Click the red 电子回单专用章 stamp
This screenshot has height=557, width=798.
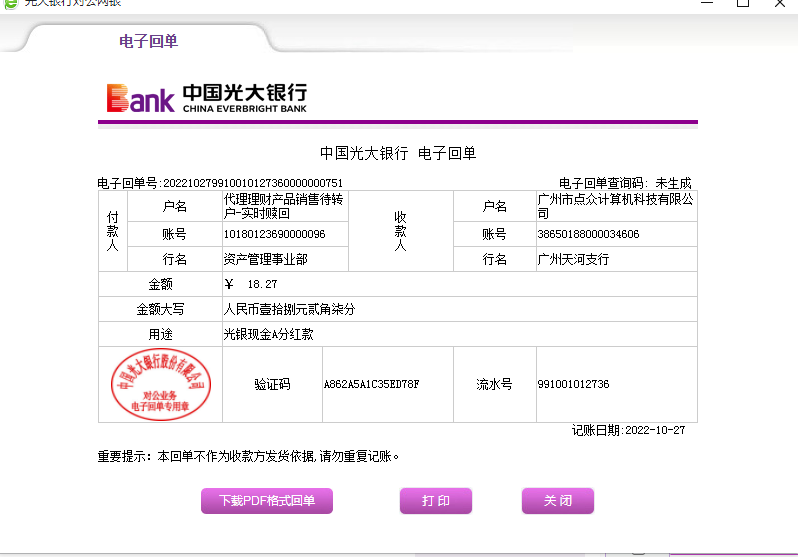coord(161,384)
